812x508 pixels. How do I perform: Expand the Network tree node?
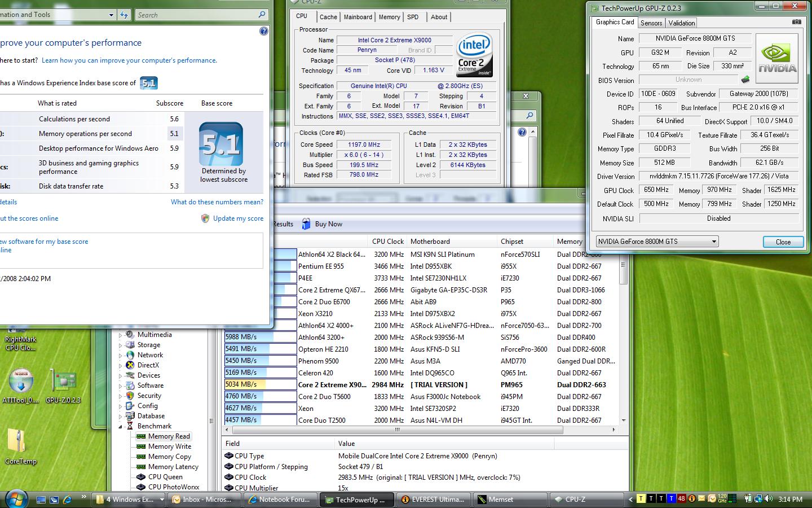click(x=120, y=356)
